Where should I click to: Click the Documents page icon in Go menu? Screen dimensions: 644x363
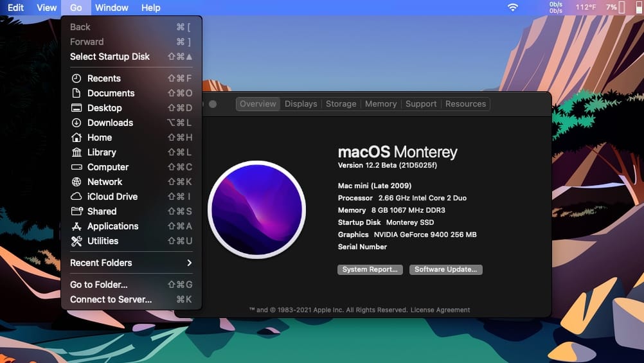click(x=76, y=93)
